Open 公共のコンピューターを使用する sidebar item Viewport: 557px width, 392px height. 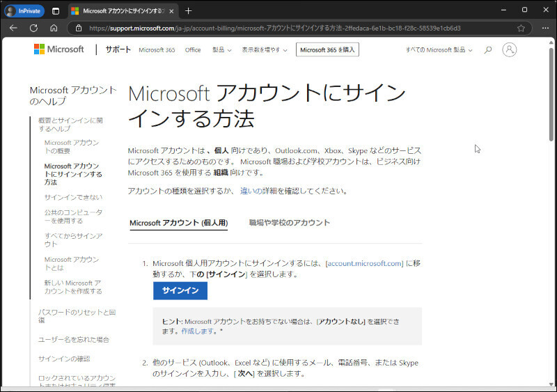[73, 217]
